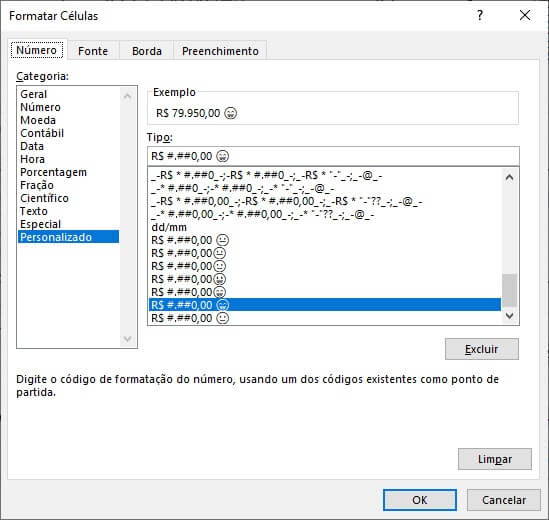The width and height of the screenshot is (549, 520).
Task: Open the Borda tab
Action: 147,51
